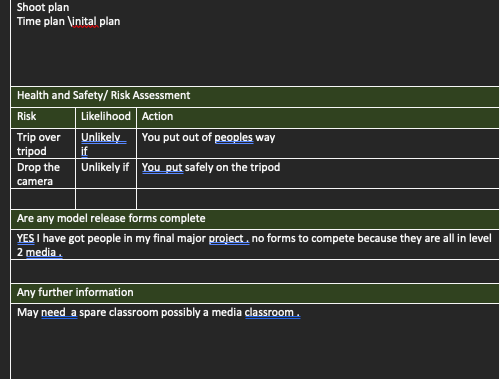Click the 'Shoot plan' text line
The image size is (500, 379).
[x=43, y=7]
